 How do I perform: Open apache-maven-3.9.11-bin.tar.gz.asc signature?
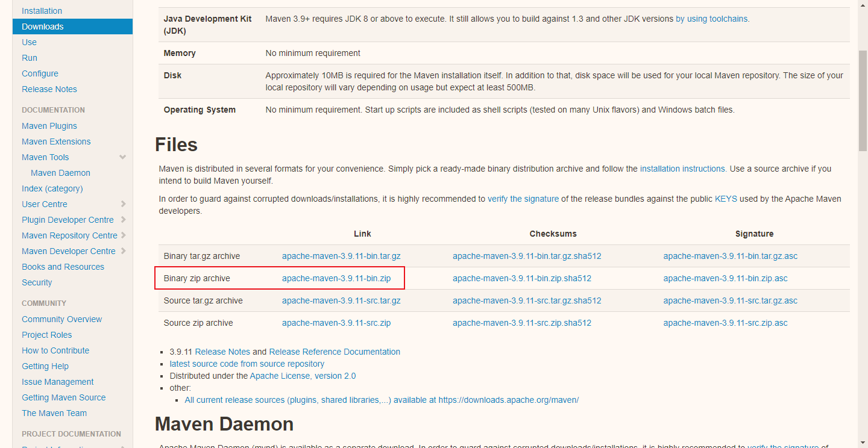pos(731,256)
